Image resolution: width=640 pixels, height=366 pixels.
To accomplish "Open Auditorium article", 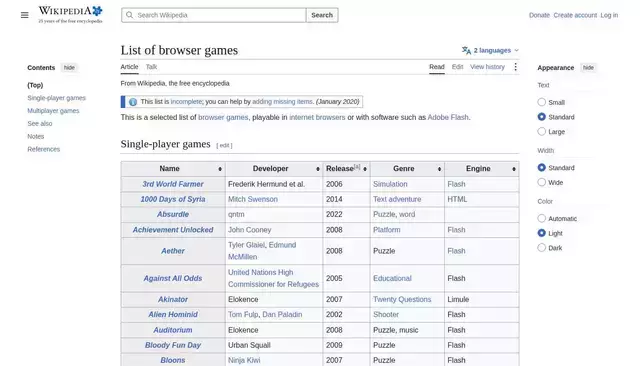I will (x=173, y=330).
